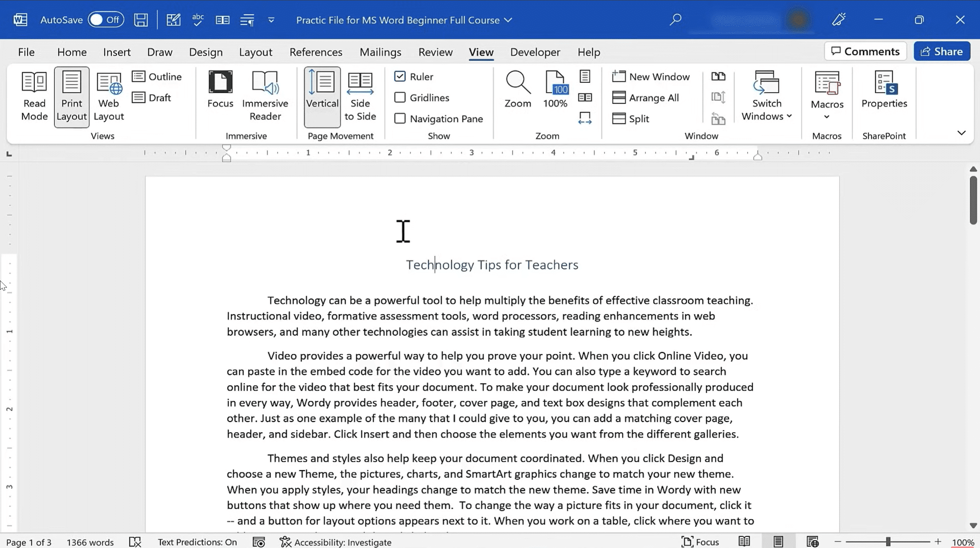
Task: Enable the Gridlines checkbox
Action: coord(400,98)
